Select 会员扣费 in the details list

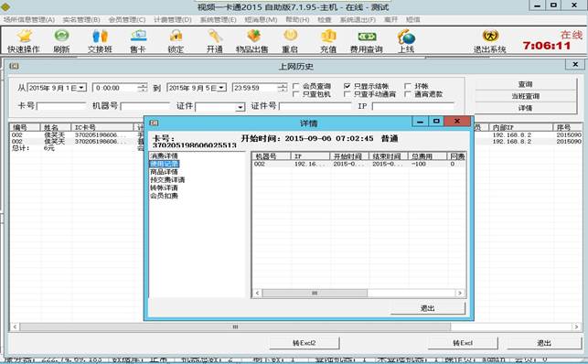(x=164, y=196)
